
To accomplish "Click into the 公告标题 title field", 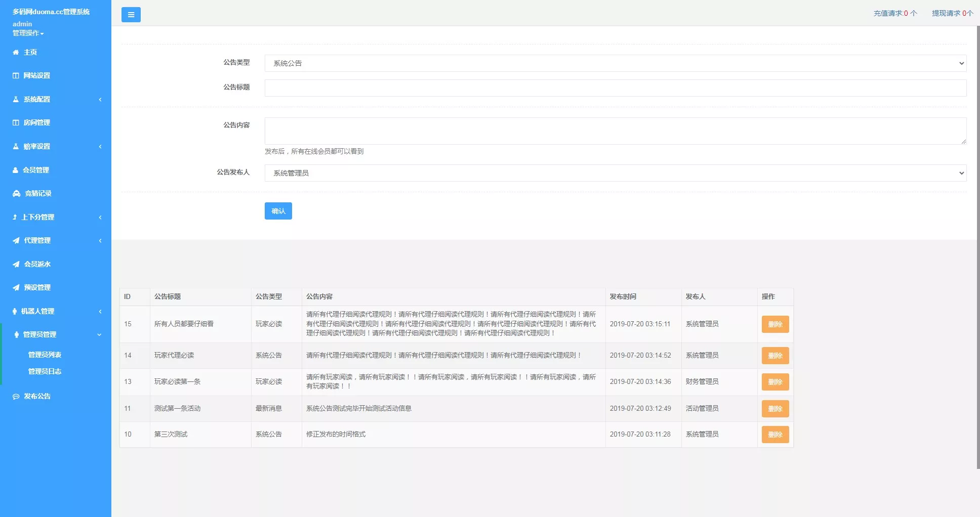I will click(x=615, y=88).
